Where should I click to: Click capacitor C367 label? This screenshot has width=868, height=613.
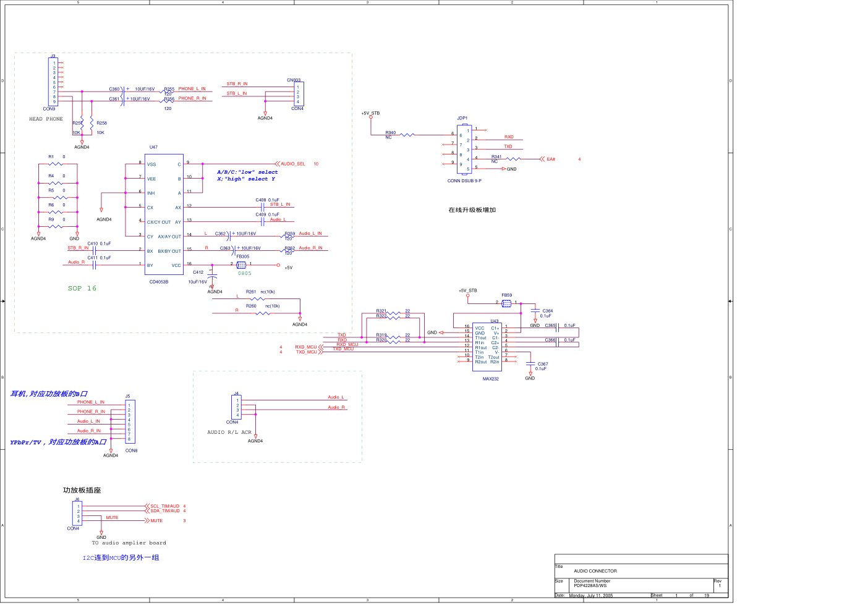[543, 364]
